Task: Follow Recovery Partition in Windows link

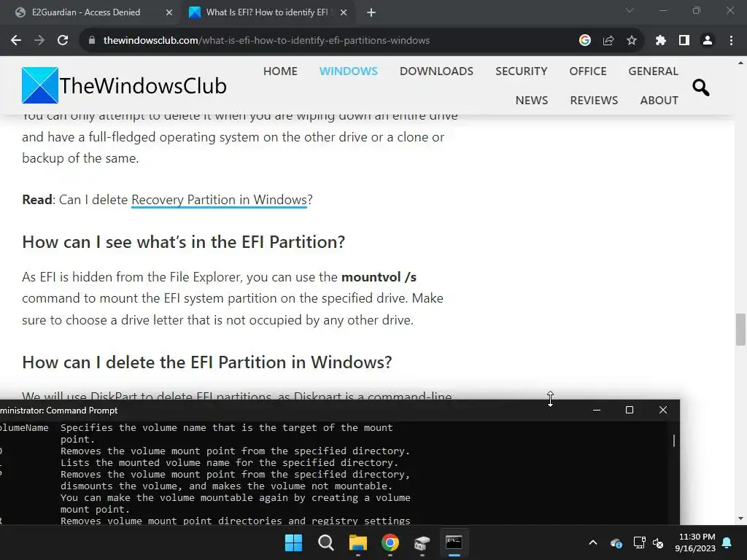Action: coord(219,200)
